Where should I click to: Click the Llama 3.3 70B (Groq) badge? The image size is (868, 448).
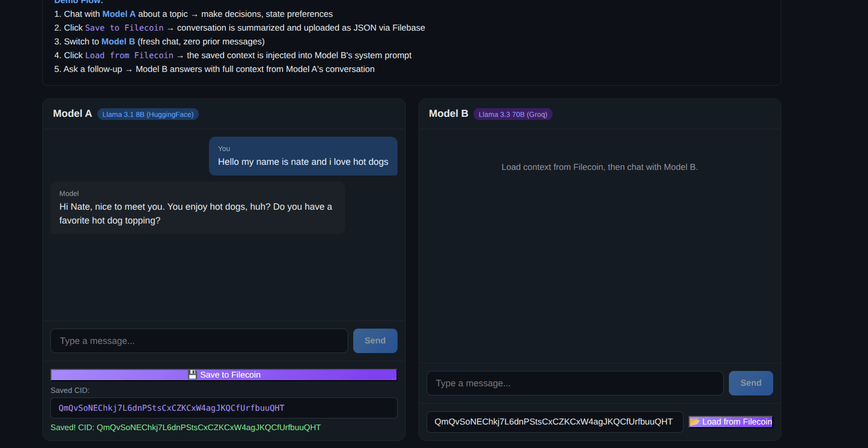[513, 114]
